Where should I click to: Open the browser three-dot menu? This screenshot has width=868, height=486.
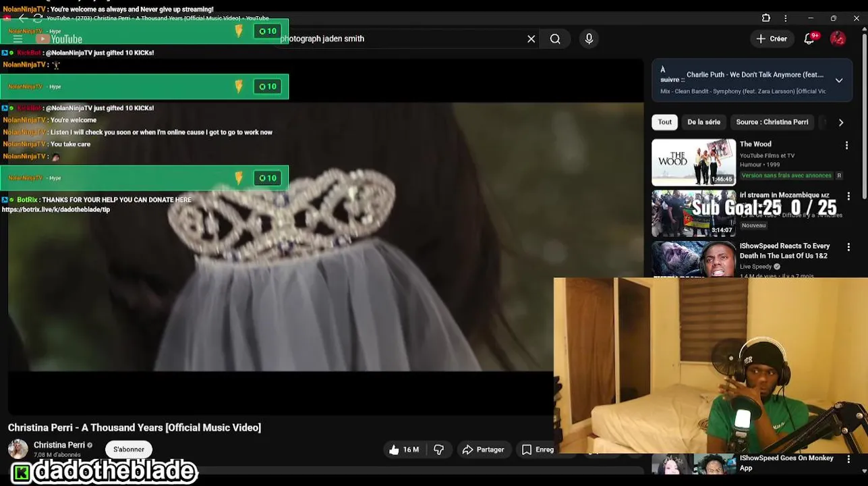(x=785, y=18)
